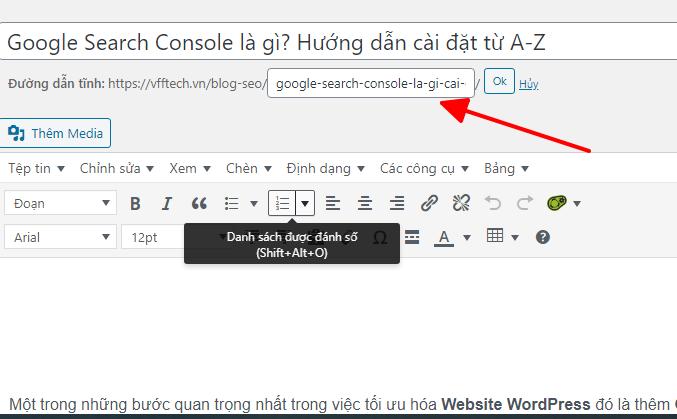The width and height of the screenshot is (677, 419).
Task: Toggle italic formatting
Action: click(x=167, y=203)
